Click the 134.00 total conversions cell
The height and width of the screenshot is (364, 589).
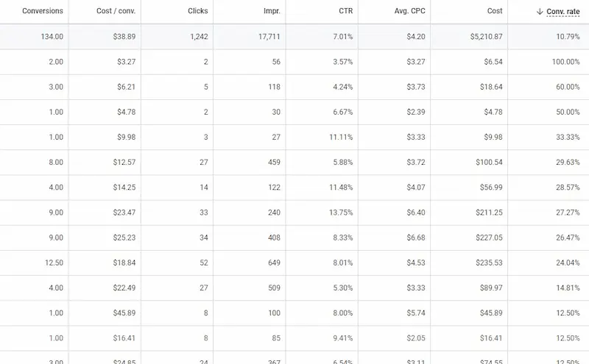click(50, 36)
